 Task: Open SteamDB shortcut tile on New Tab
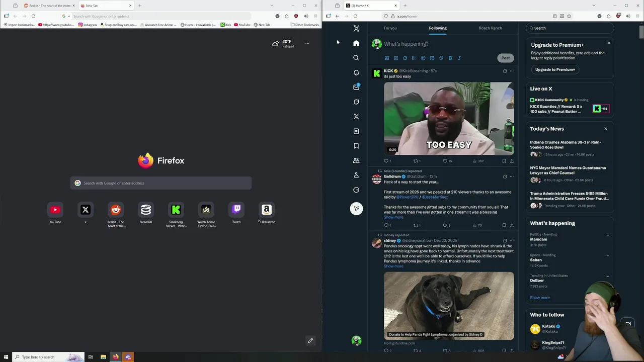click(146, 213)
